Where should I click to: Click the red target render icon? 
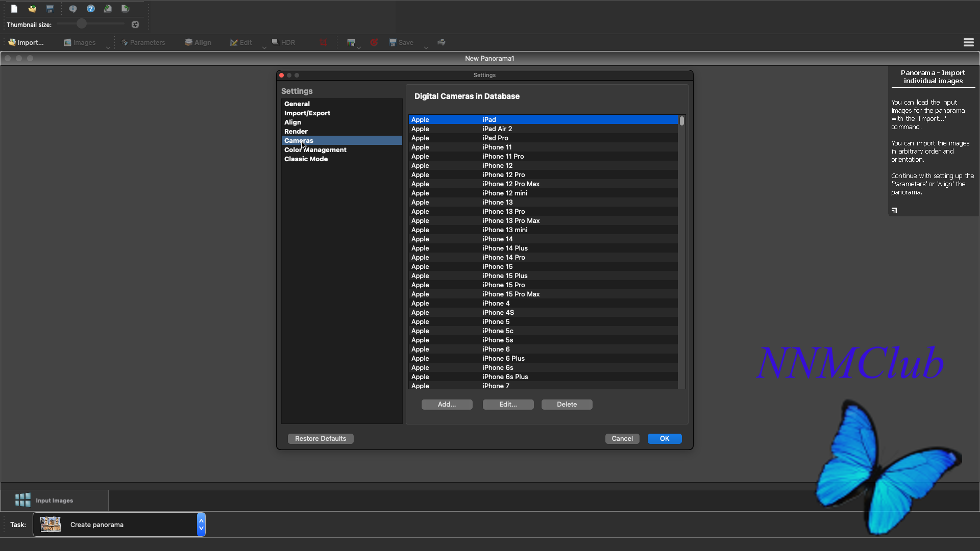click(x=374, y=42)
